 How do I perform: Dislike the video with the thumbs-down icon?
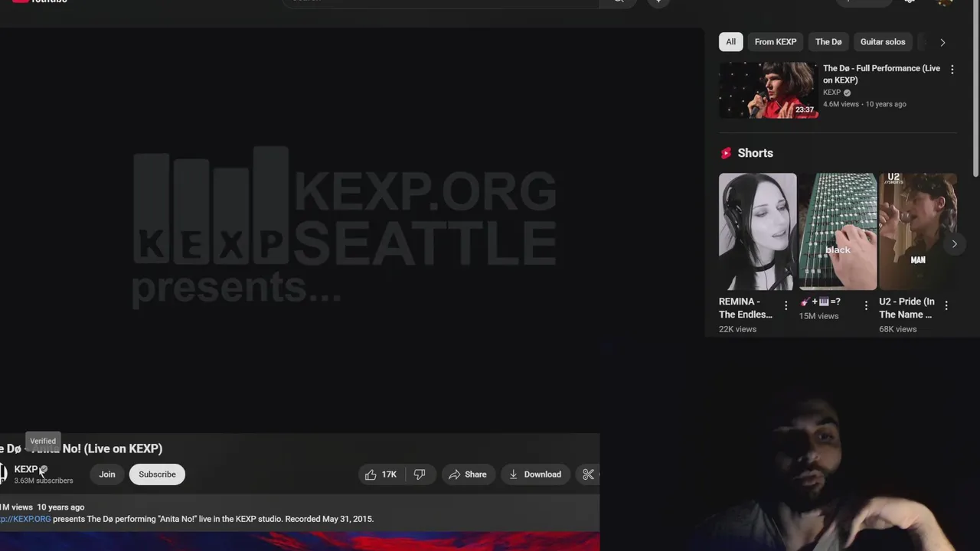coord(420,474)
